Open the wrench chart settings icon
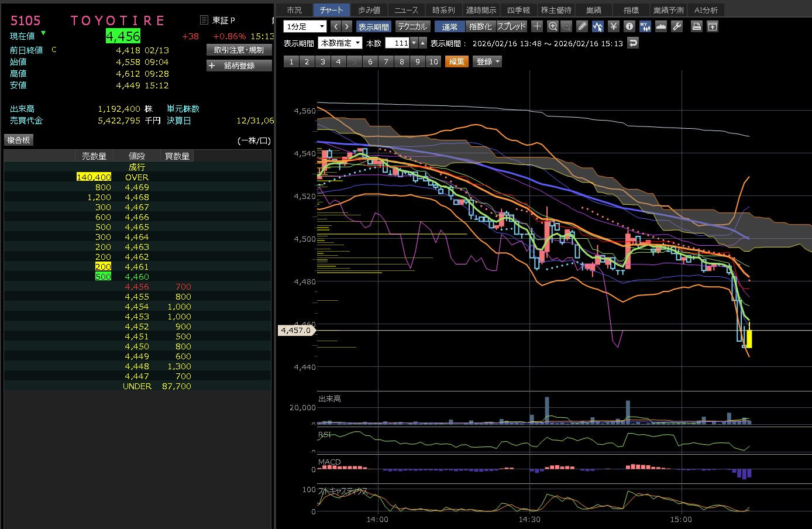Screen dimensions: 812x529 [x=677, y=26]
